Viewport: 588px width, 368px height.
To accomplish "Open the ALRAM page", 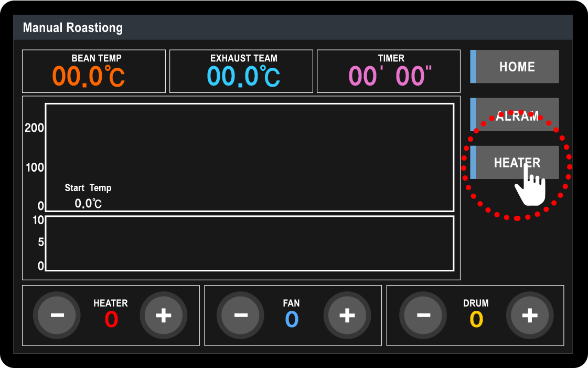I will pyautogui.click(x=516, y=114).
